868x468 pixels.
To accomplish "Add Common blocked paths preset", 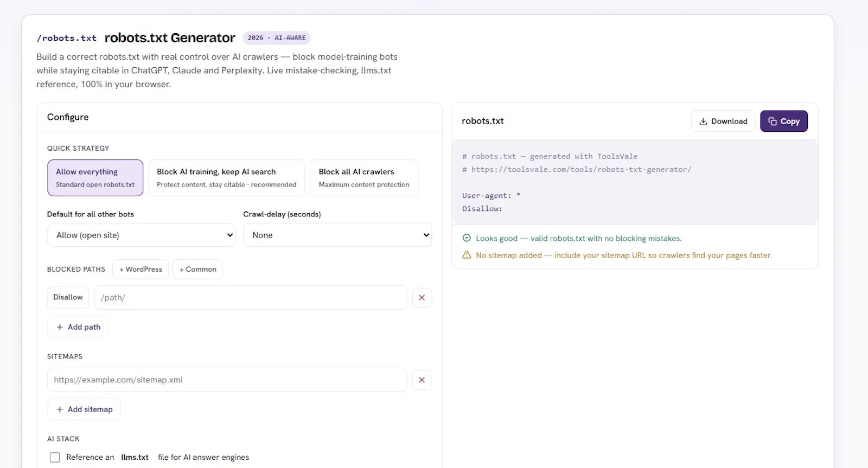I will coord(198,269).
